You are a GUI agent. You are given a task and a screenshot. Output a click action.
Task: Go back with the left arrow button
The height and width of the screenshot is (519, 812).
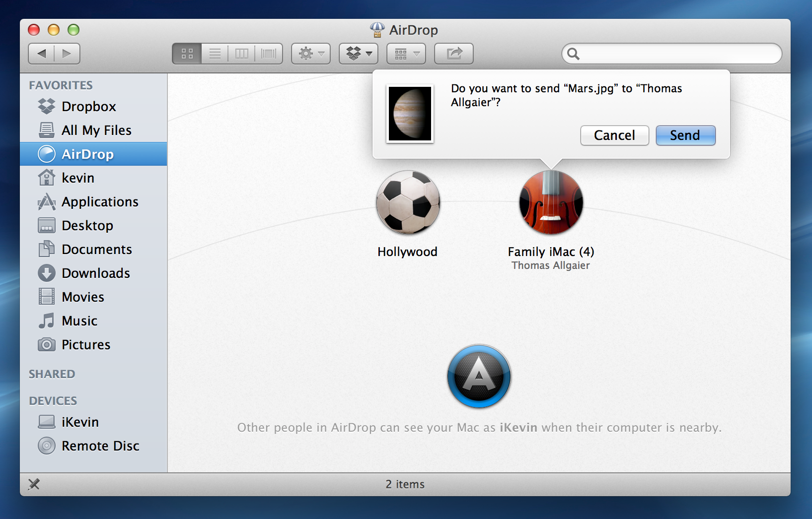click(42, 54)
